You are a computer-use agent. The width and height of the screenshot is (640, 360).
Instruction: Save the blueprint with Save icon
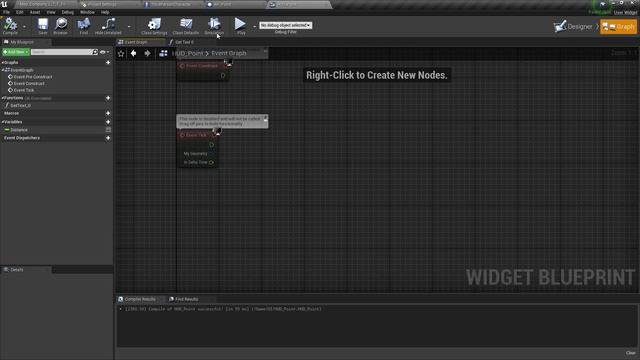pos(42,26)
